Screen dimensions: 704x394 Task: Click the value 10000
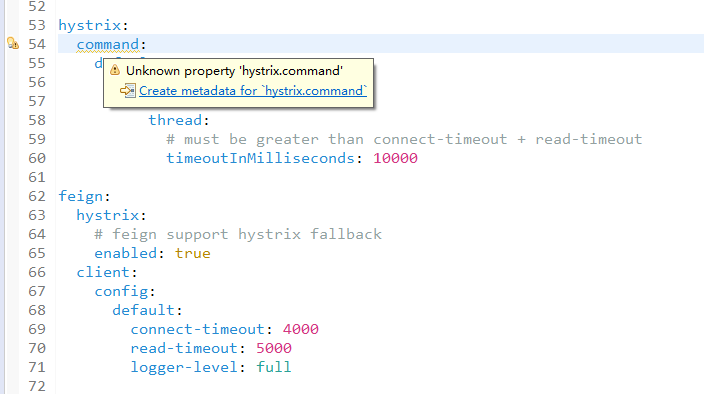395,158
